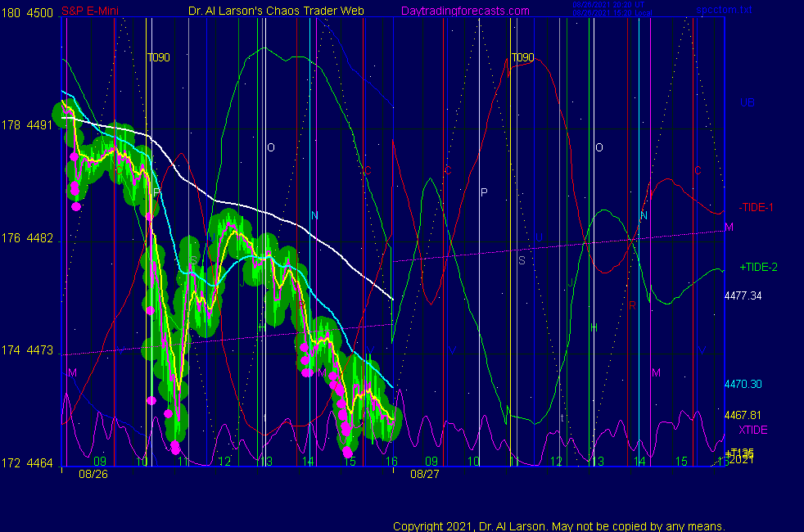This screenshot has height=532, width=804.
Task: Click the T090 marker on the 08/26 session
Action: pyautogui.click(x=159, y=57)
